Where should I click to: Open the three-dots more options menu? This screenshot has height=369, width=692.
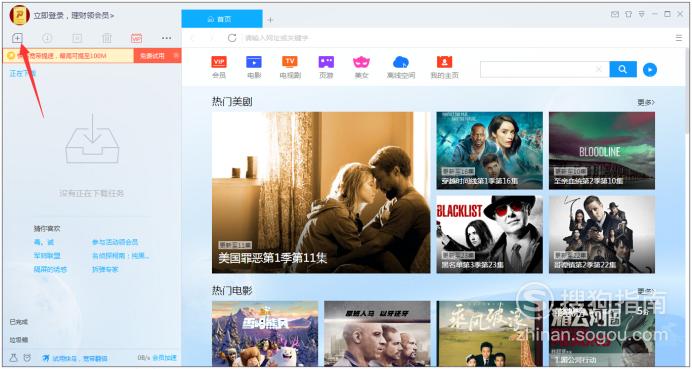pyautogui.click(x=166, y=38)
